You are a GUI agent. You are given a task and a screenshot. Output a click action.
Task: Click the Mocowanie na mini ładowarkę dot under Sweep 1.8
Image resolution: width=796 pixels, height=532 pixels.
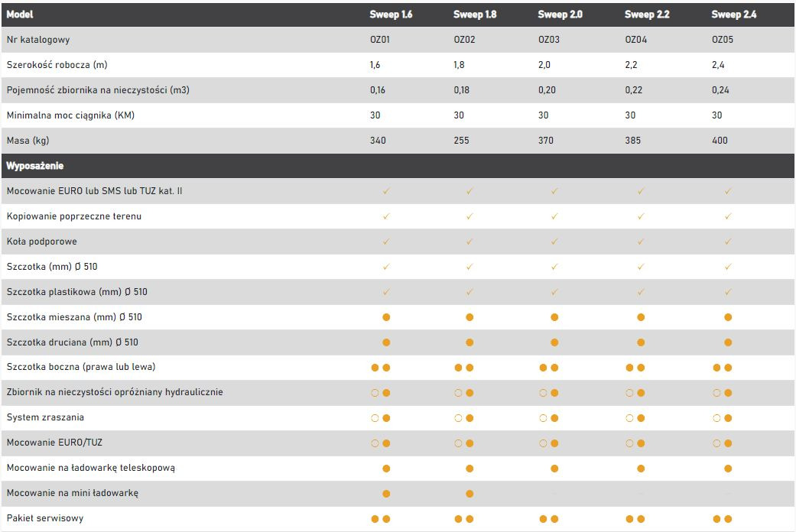tap(469, 493)
